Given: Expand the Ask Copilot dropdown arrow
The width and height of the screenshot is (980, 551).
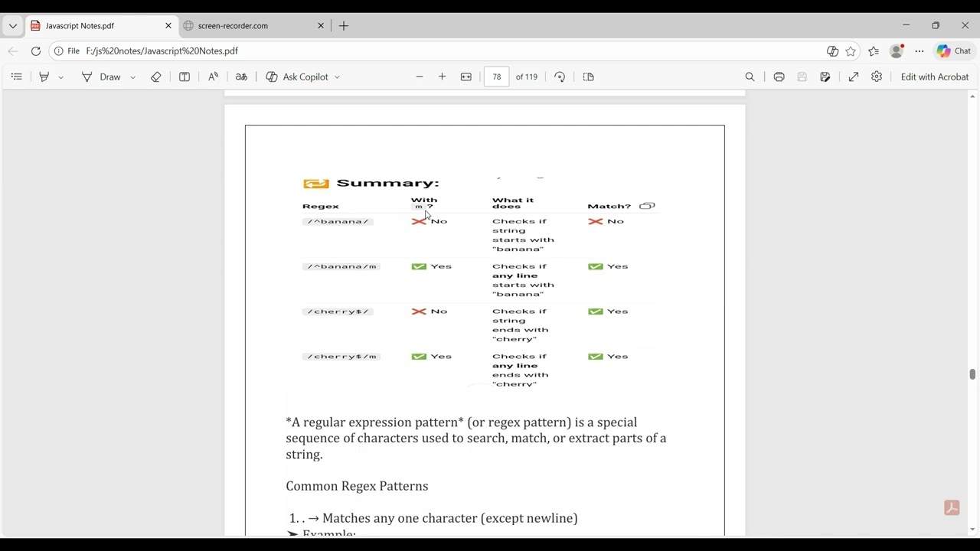Looking at the screenshot, I should 337,77.
